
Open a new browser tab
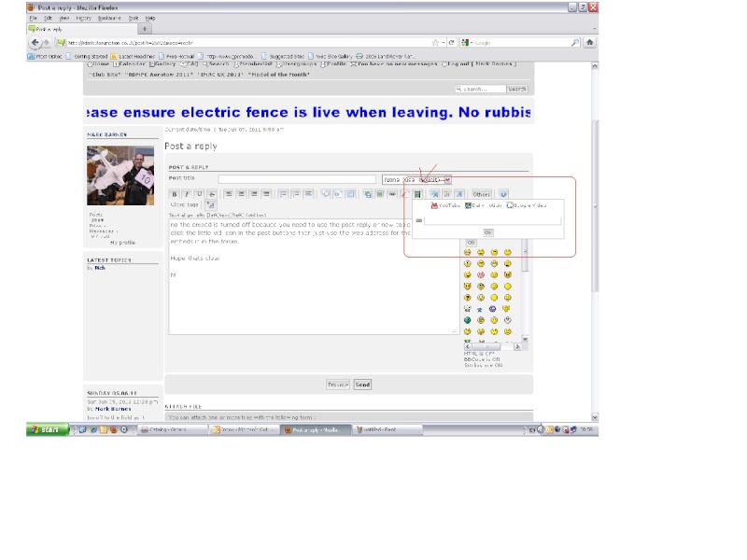click(x=145, y=29)
